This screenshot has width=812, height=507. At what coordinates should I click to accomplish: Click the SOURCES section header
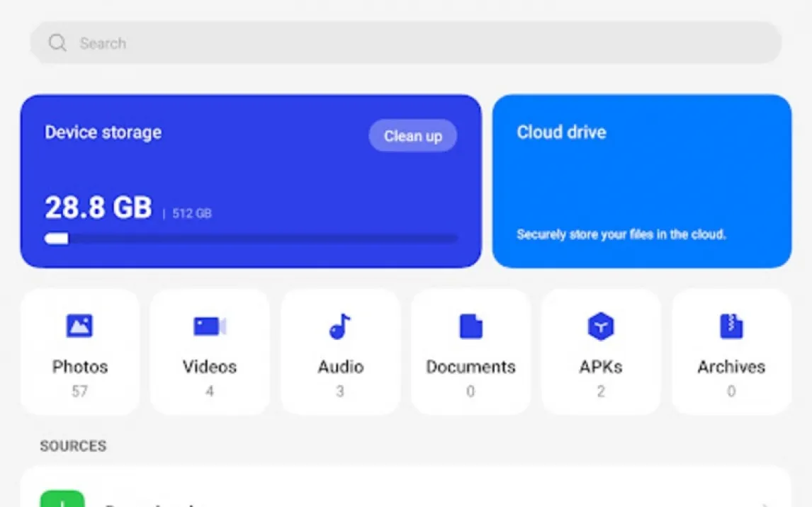click(x=73, y=446)
